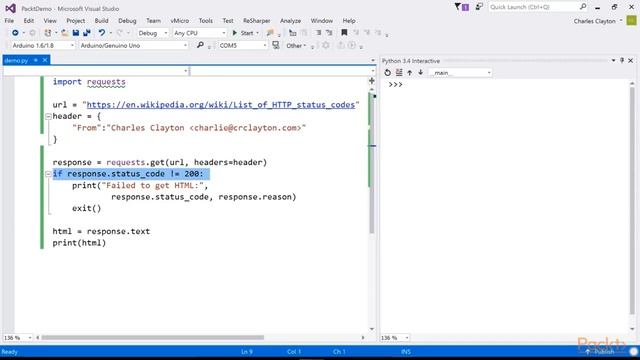Open the Analyze menu
The image size is (640, 360).
[x=290, y=20]
